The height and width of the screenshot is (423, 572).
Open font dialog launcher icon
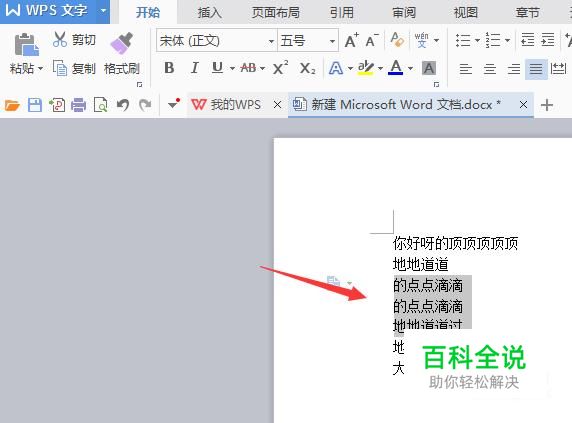click(436, 85)
